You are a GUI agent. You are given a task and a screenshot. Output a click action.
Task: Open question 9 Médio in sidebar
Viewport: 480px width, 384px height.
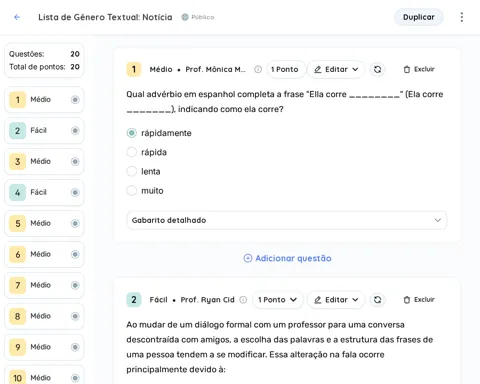point(44,347)
